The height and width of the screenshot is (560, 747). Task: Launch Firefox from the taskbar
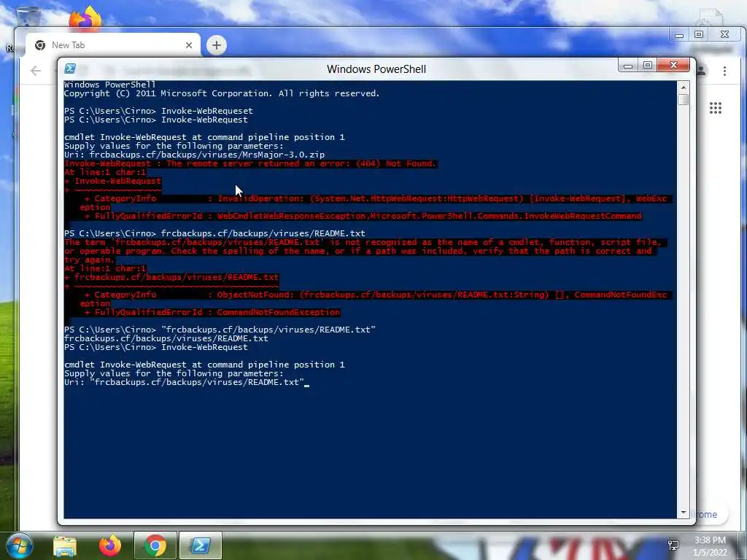tap(110, 545)
